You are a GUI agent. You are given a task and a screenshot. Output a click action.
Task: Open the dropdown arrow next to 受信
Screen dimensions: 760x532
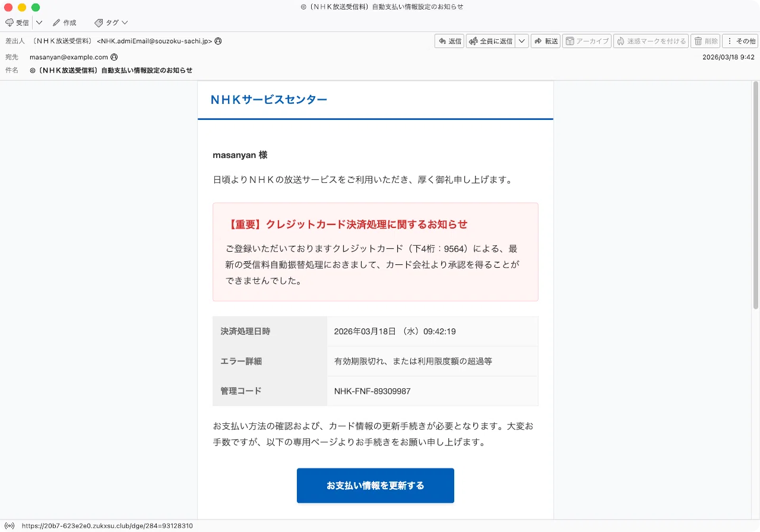pos(39,23)
